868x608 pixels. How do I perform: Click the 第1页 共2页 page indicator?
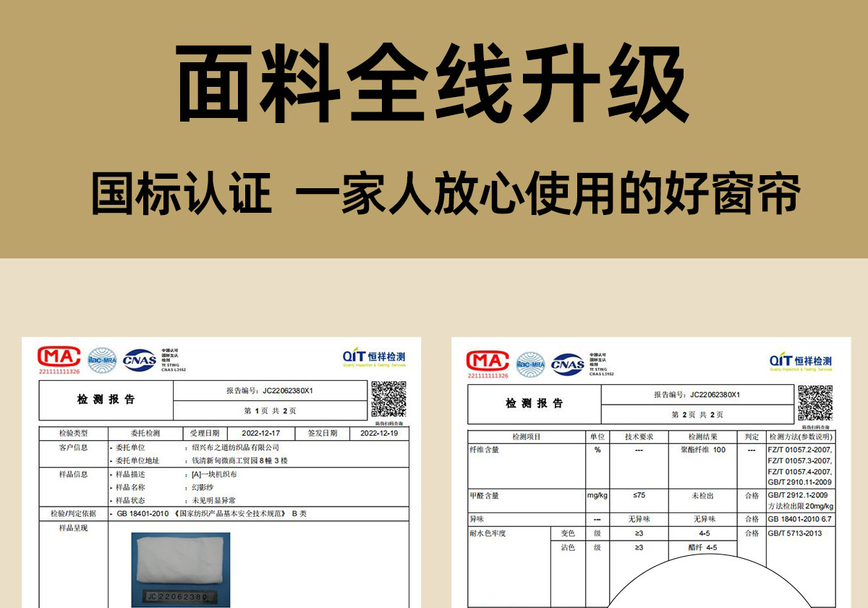point(271,410)
